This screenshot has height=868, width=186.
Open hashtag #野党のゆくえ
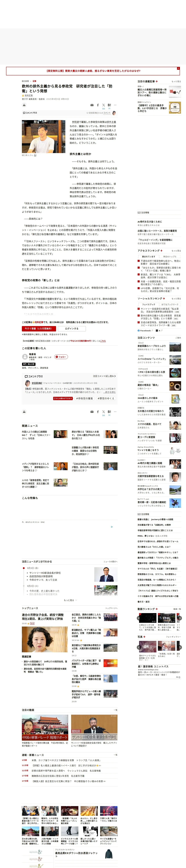[106, 398]
